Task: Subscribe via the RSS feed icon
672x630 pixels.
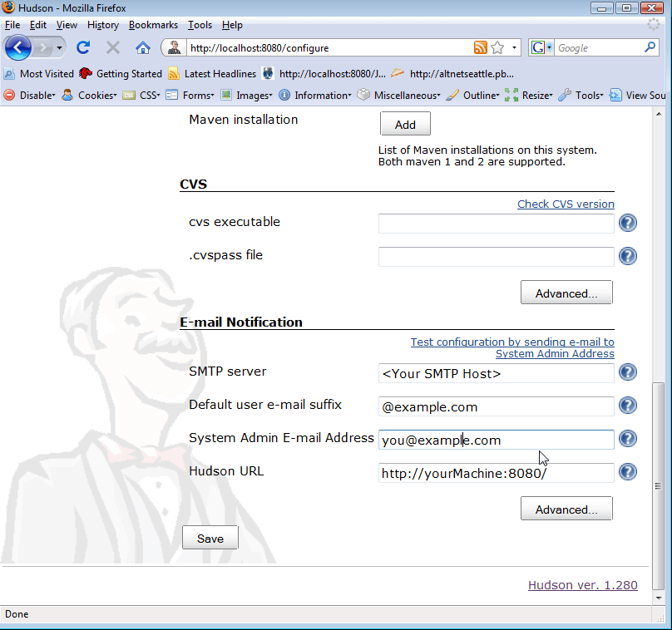Action: click(481, 47)
